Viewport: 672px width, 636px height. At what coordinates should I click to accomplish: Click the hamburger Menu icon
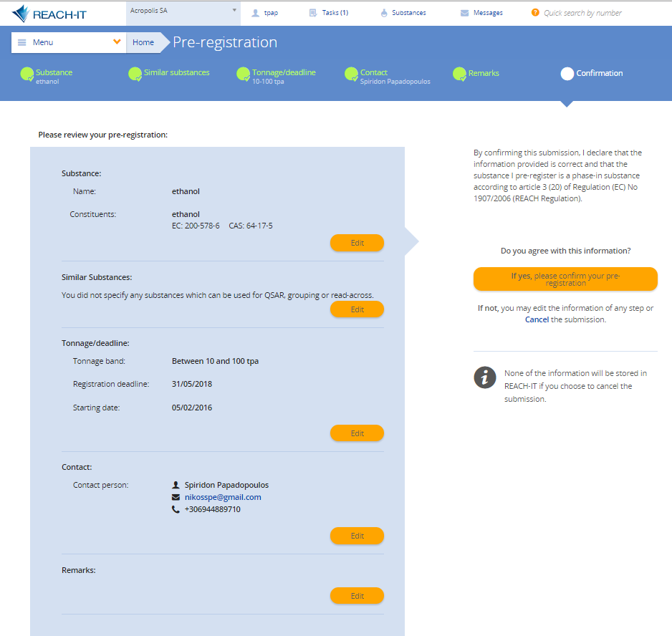pos(22,42)
